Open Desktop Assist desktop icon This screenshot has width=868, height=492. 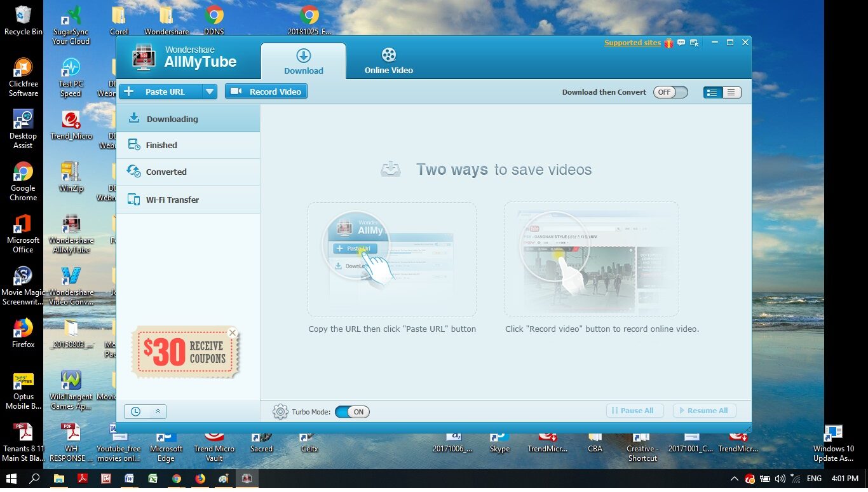[x=23, y=130]
